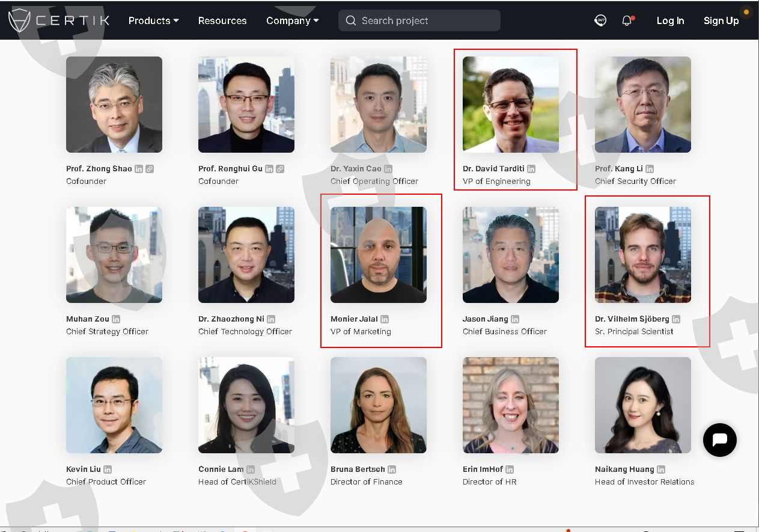
Task: Open Connie Lam's LinkedIn icon
Action: [x=251, y=469]
